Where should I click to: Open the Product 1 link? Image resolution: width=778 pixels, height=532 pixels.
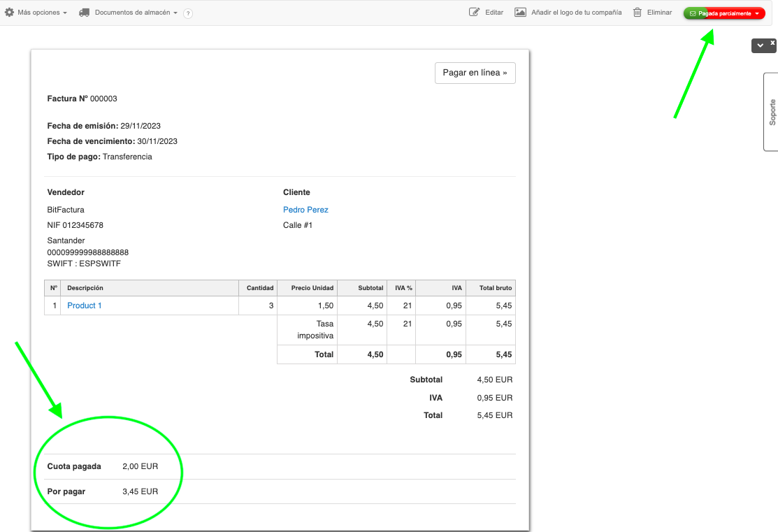85,305
